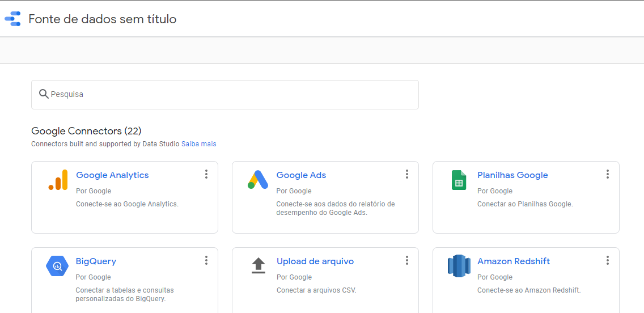Screen dimensions: 644x313
Task: Open the Amazon Redshift card options menu
Action: 608,260
